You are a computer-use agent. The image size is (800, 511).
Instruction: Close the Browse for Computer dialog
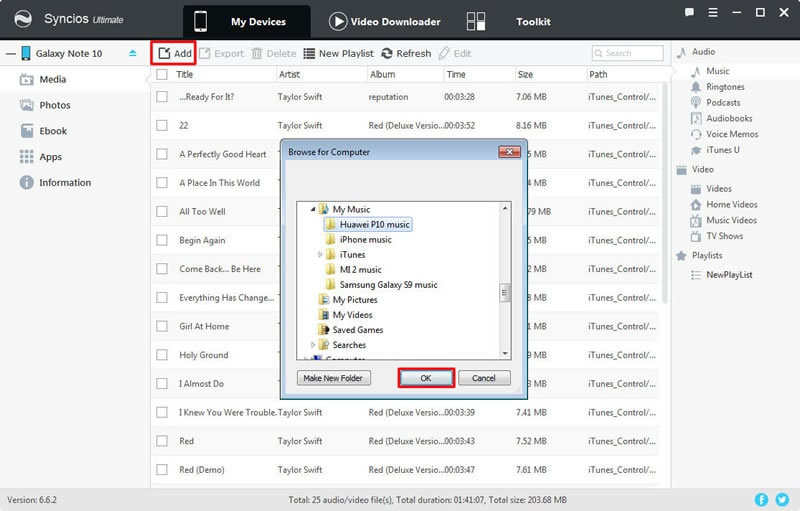(x=509, y=151)
